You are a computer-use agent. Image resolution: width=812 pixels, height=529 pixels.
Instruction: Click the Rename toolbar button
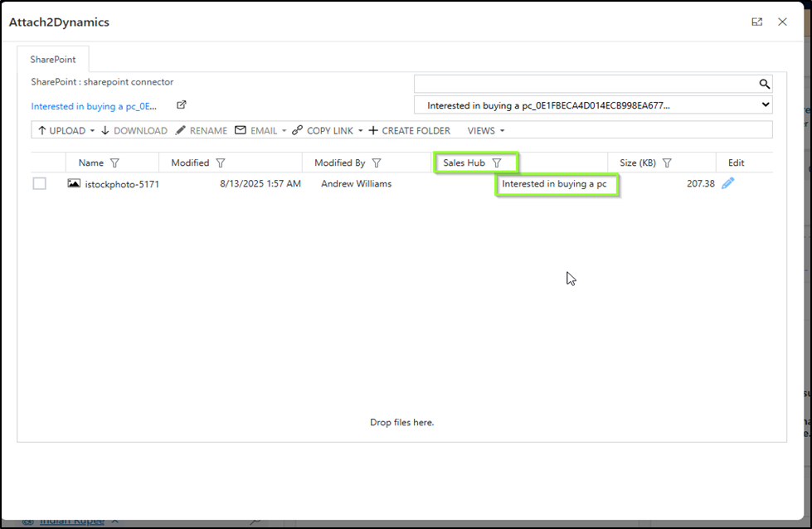tap(201, 131)
